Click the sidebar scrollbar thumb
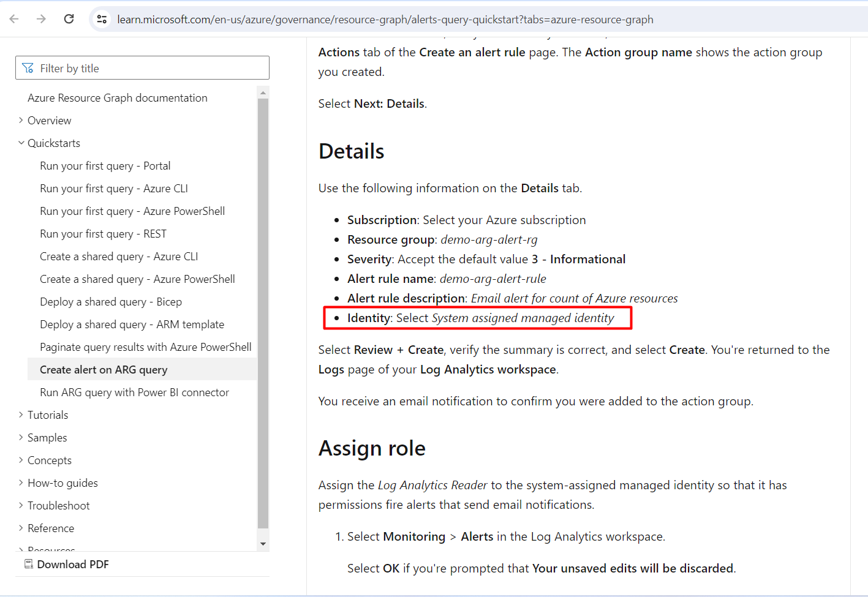This screenshot has width=868, height=597. (263, 314)
